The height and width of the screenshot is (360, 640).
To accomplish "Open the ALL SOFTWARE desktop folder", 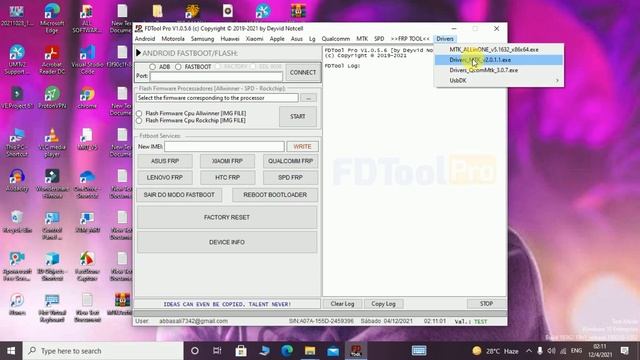I will coord(87,18).
